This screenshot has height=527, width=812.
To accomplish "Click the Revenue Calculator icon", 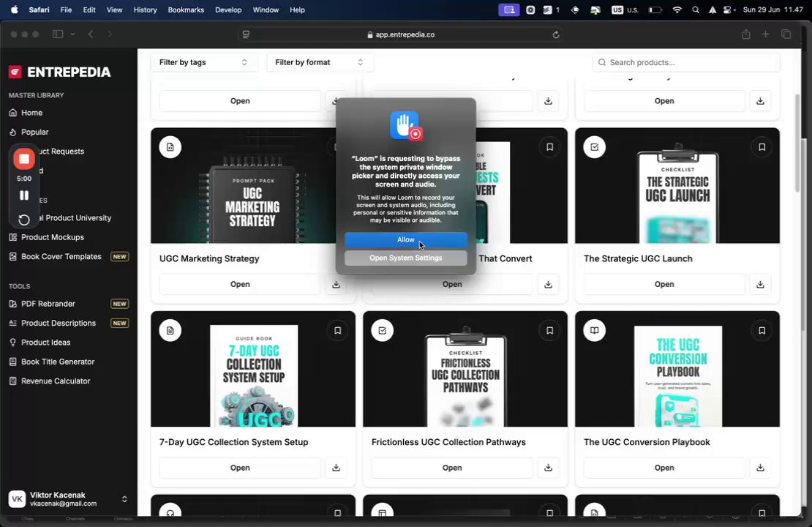I will click(x=13, y=381).
